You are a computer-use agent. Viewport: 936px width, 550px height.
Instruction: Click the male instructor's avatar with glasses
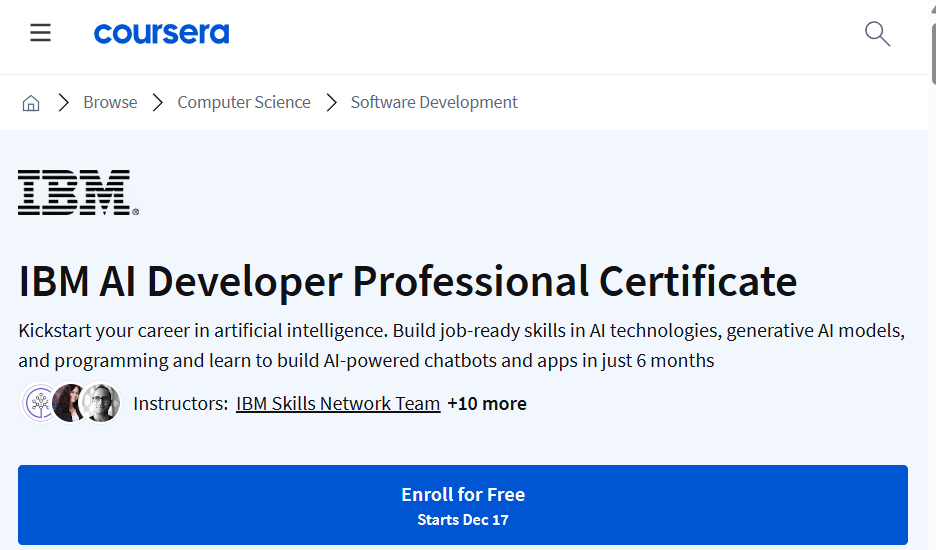point(101,403)
